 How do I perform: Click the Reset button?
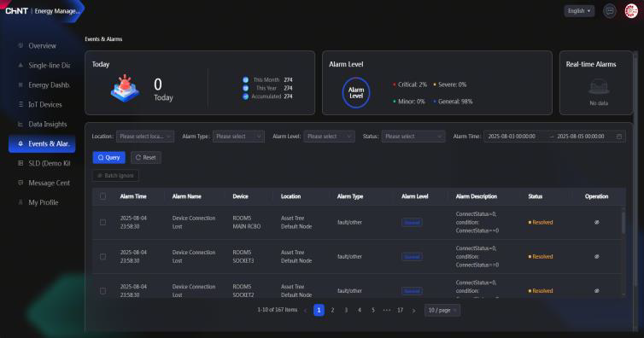coord(146,158)
